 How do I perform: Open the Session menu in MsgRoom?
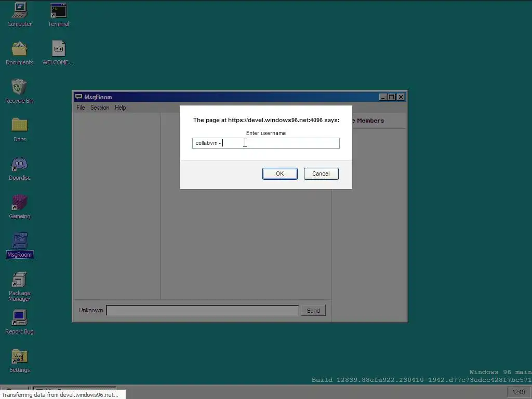(x=100, y=108)
